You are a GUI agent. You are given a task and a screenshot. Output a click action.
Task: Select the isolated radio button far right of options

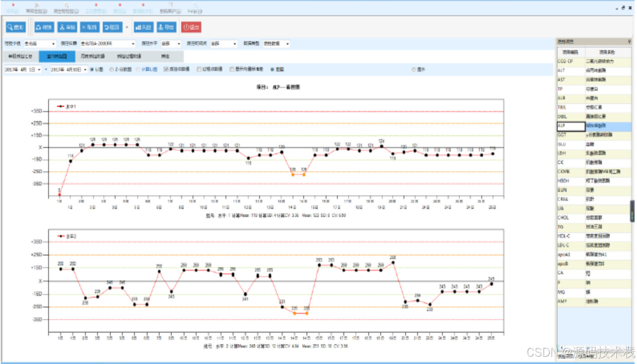pos(414,70)
